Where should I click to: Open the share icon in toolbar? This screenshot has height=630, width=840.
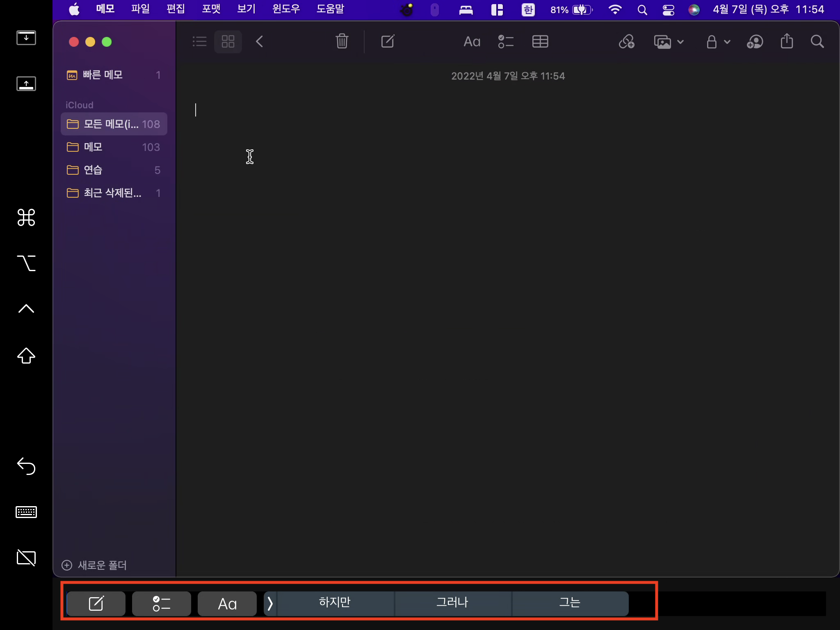pyautogui.click(x=787, y=41)
